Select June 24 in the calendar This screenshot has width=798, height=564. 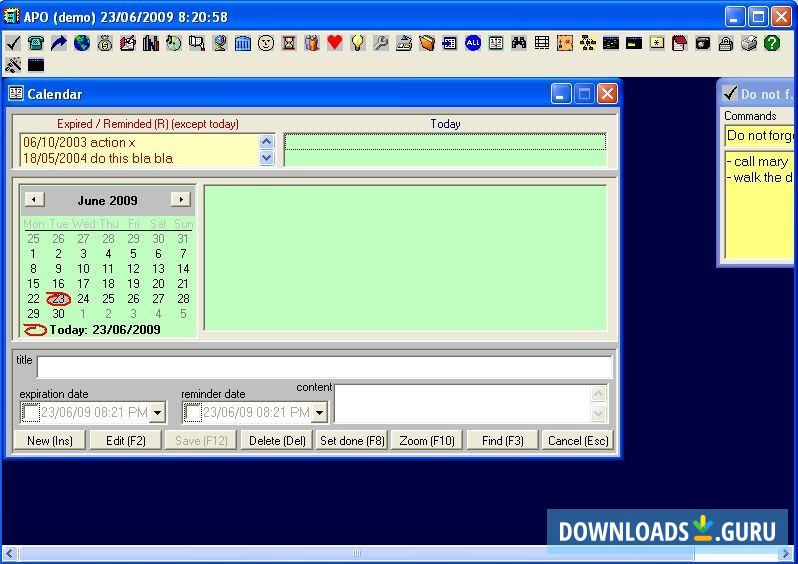[83, 299]
